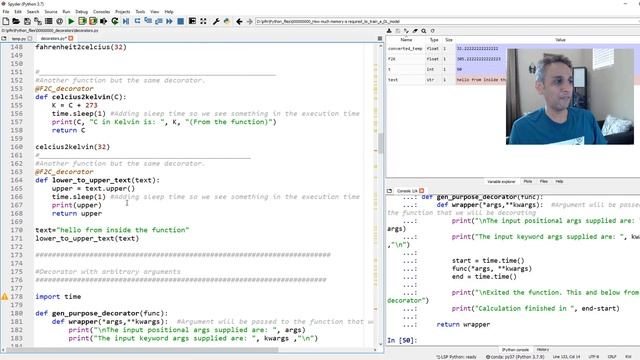Click Run cell and advance icon
This screenshot has height=360, width=640.
tap(93, 21)
